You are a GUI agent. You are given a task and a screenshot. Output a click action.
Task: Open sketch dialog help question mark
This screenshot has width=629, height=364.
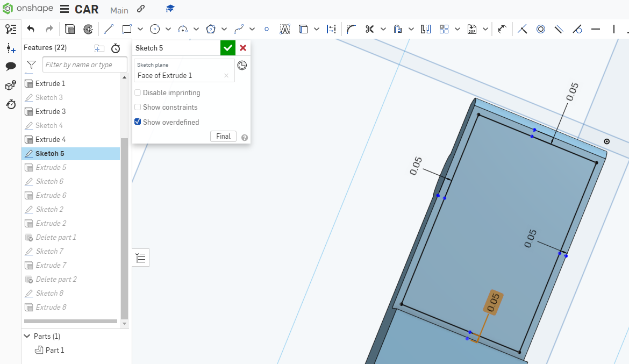[244, 138]
